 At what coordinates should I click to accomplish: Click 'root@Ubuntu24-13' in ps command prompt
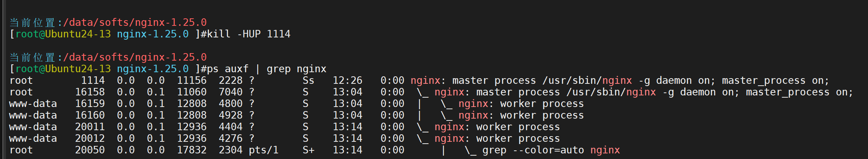[x=63, y=69]
